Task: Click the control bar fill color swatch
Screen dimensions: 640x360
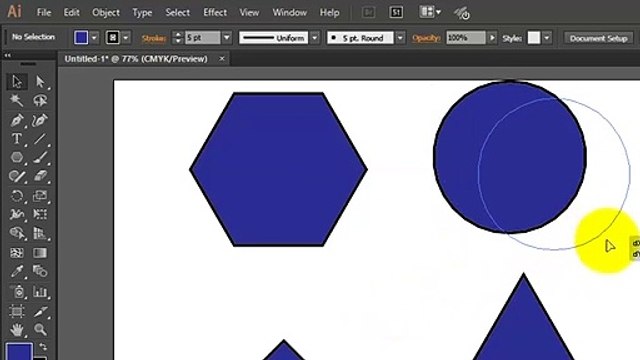Action: [81, 38]
